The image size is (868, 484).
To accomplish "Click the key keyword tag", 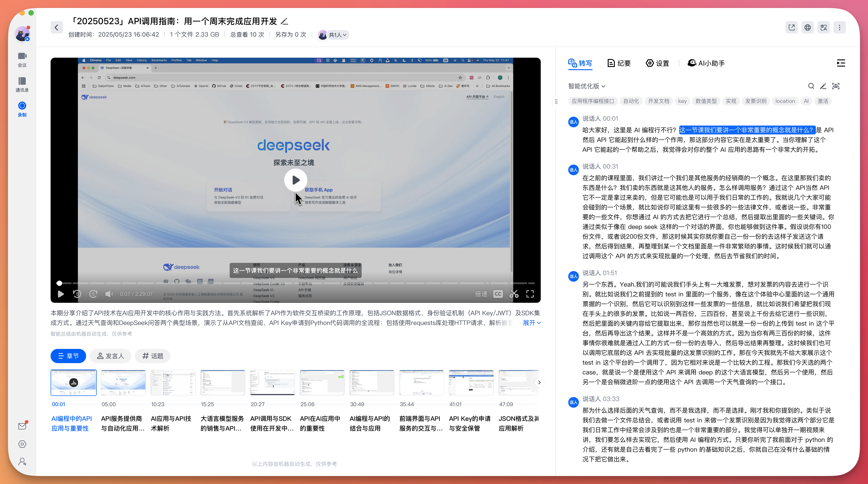I will [x=682, y=101].
